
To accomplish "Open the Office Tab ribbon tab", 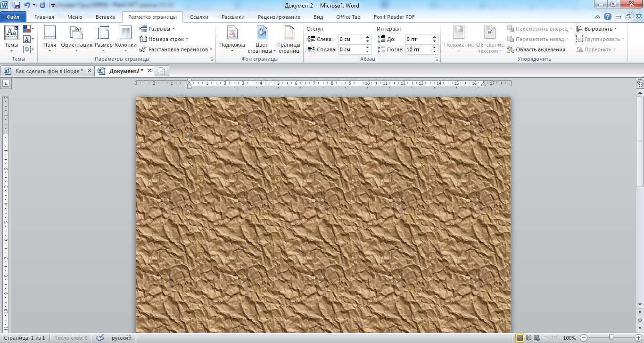I will pyautogui.click(x=348, y=17).
